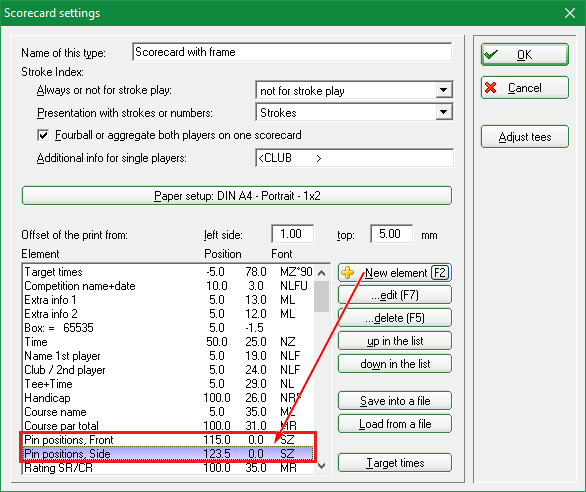Select Pin positions, Front in list
586x492 pixels.
(x=168, y=440)
